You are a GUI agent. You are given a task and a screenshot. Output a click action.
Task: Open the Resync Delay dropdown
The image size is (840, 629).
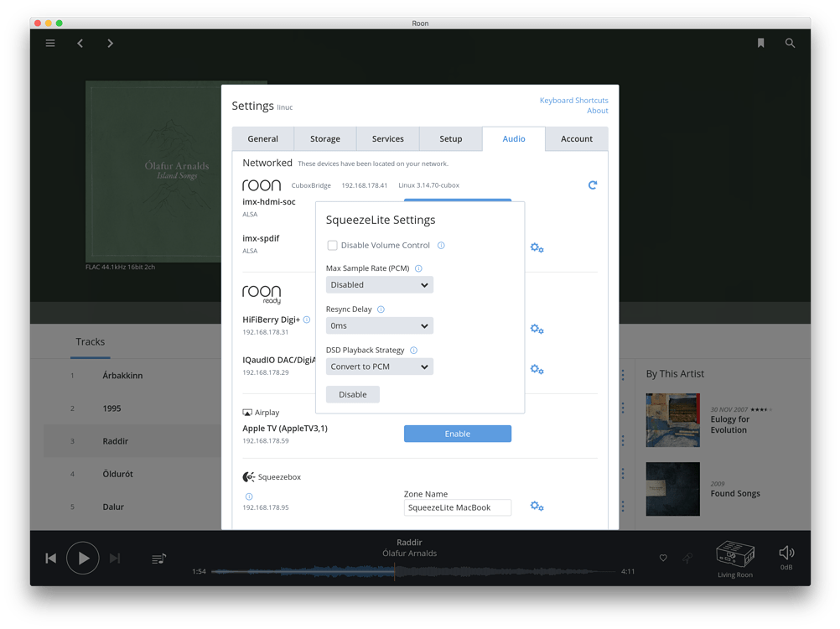[380, 325]
